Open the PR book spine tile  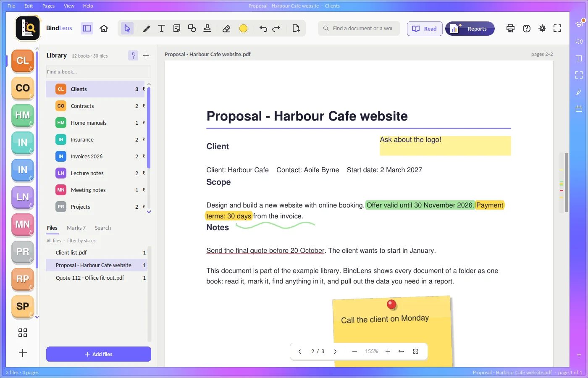(x=23, y=252)
